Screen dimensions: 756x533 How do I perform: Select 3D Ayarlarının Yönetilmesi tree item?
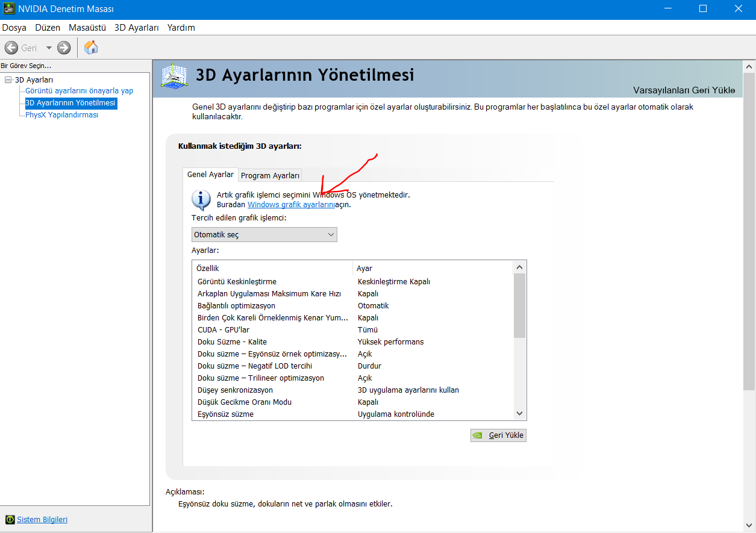[70, 103]
